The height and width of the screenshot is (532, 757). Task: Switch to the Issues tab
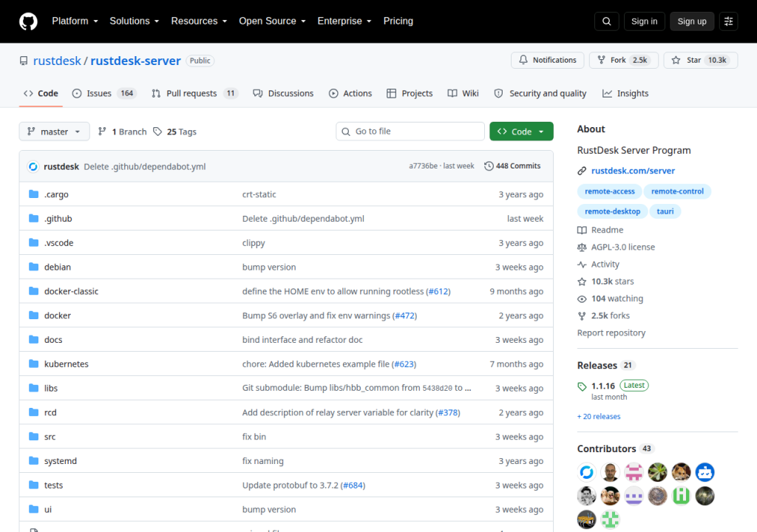(x=104, y=93)
